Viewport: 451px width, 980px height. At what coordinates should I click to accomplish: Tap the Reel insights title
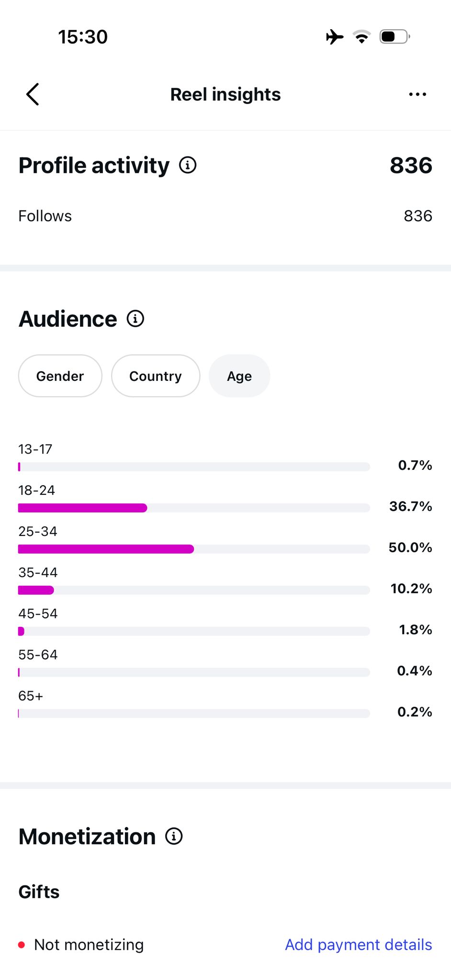tap(225, 94)
